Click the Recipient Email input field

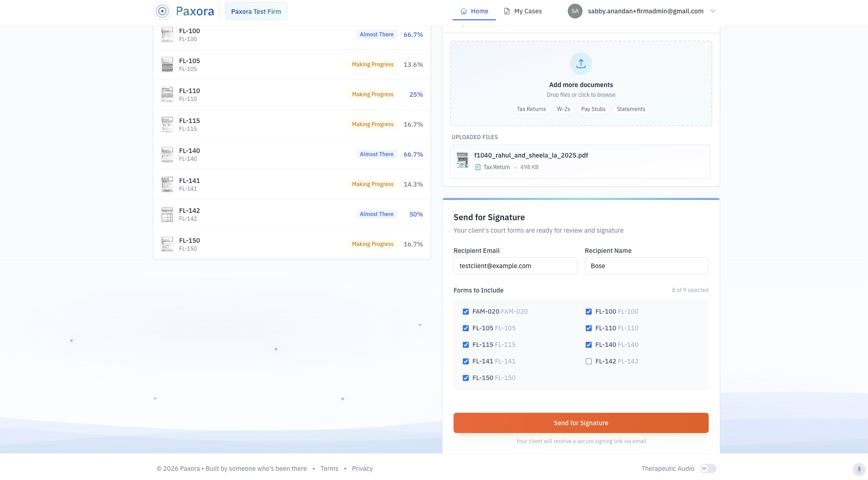click(515, 266)
